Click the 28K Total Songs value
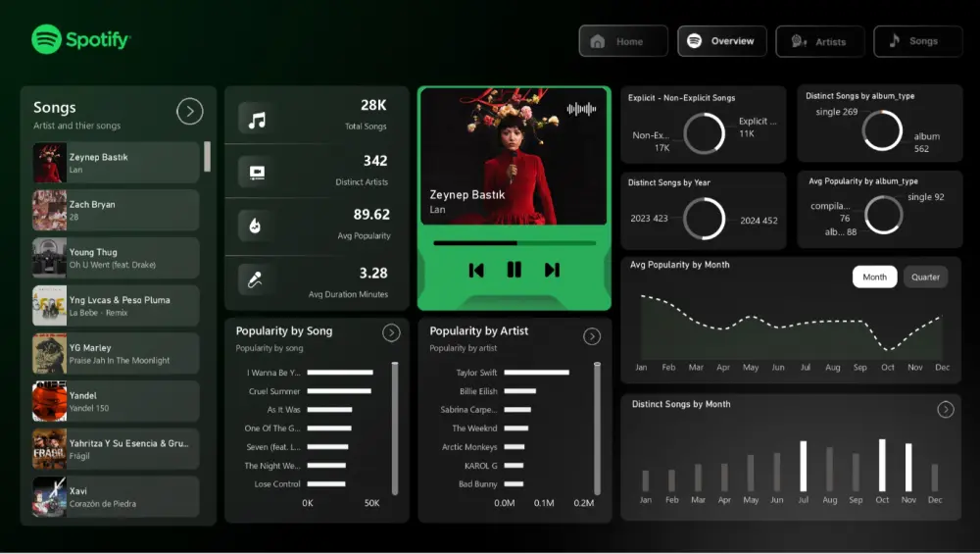This screenshot has height=554, width=980. (x=373, y=105)
